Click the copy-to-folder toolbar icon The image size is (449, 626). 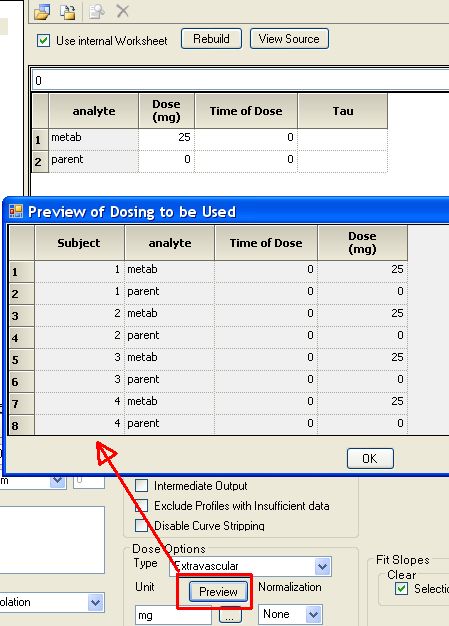pyautogui.click(x=67, y=12)
